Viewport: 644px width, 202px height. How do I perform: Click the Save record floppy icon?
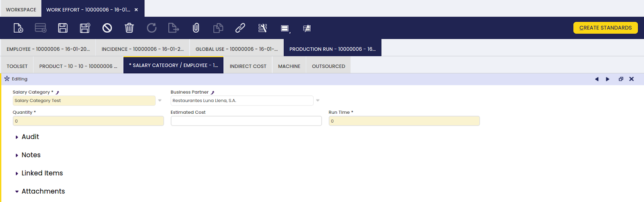(x=63, y=28)
